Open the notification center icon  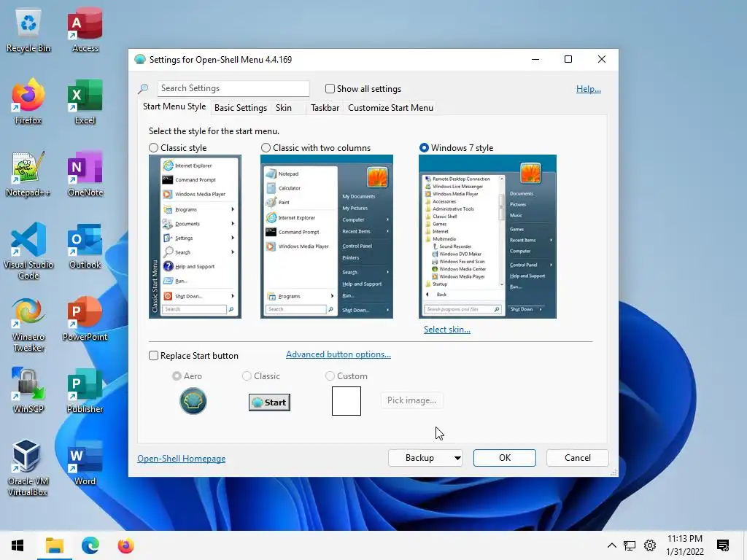click(x=723, y=545)
